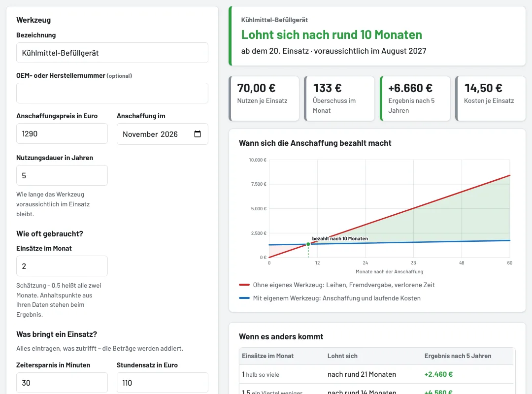
Task: Open the November 2026 month field
Action: (163, 134)
